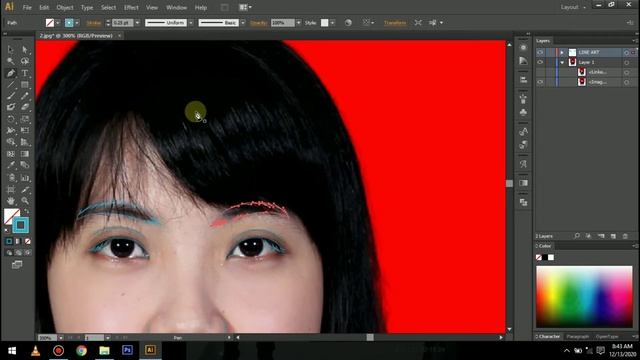
Task: Select the Type tool
Action: (x=25, y=73)
